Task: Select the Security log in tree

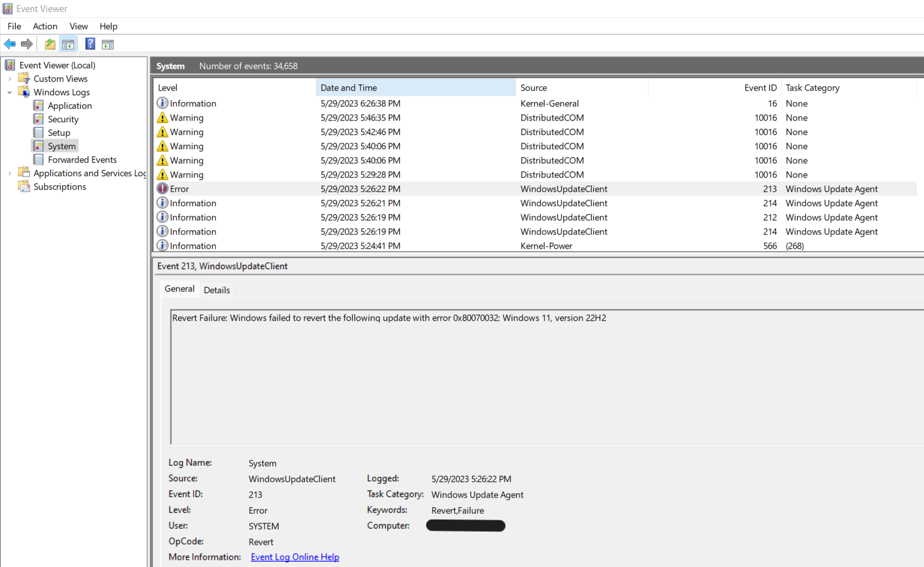Action: 63,119
